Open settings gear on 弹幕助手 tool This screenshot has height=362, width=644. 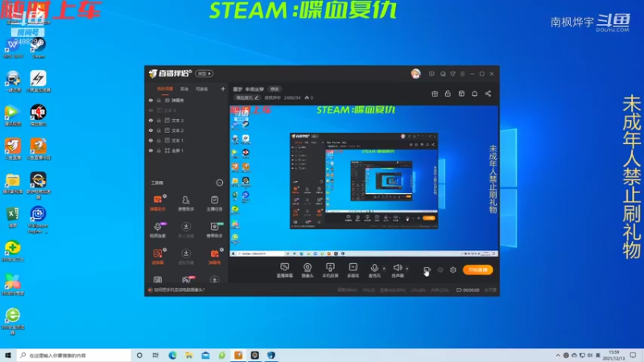(165, 196)
